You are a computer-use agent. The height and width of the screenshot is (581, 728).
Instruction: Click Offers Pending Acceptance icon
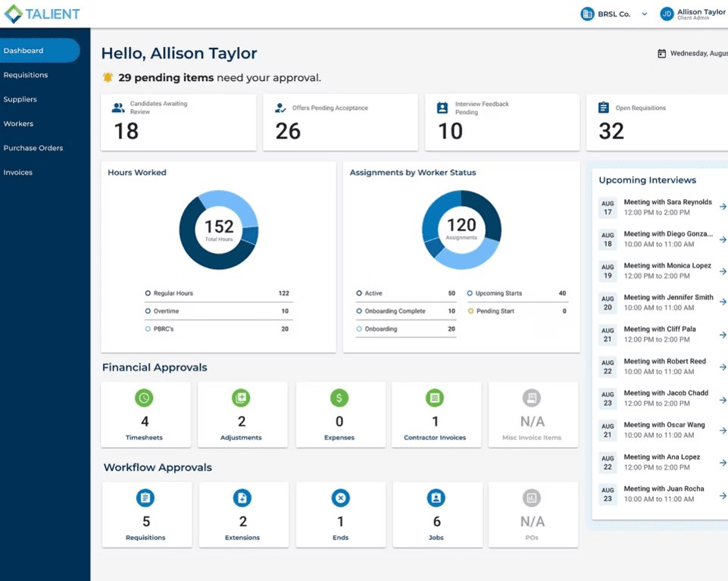click(x=280, y=108)
